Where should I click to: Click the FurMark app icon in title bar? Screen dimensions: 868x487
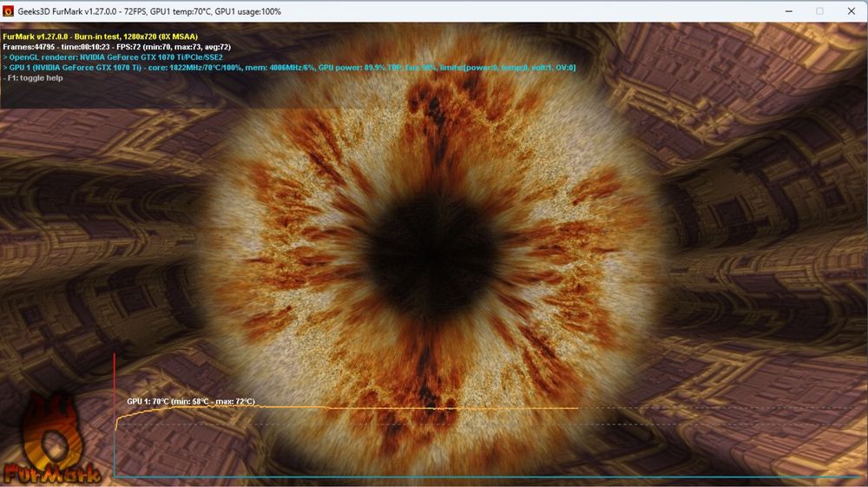9,11
